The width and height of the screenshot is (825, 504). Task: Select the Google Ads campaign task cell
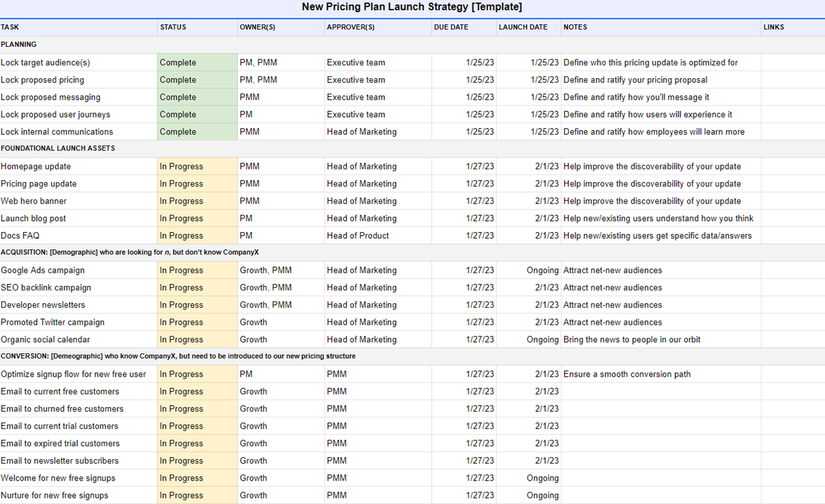click(x=79, y=271)
